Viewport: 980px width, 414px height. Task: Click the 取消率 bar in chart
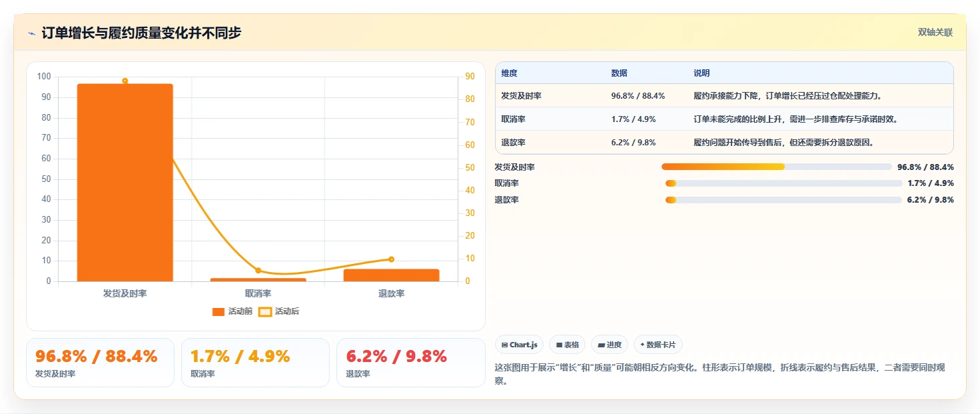click(x=258, y=279)
